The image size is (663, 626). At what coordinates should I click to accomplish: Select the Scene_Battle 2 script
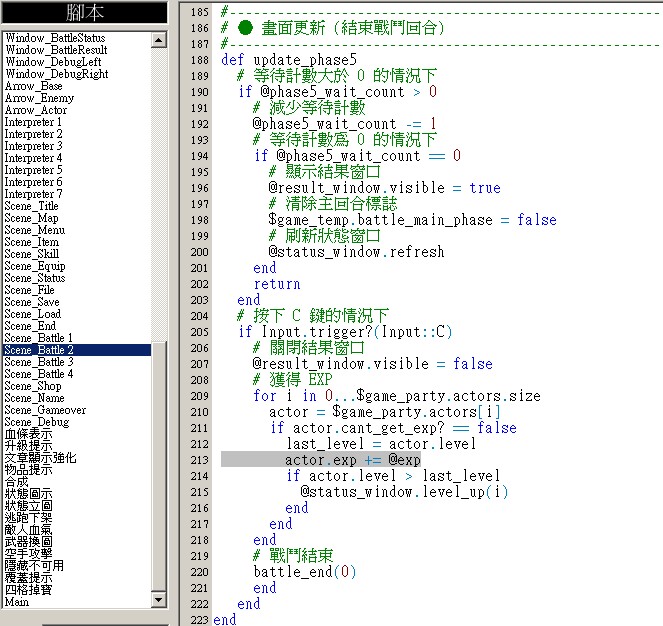pyautogui.click(x=77, y=350)
